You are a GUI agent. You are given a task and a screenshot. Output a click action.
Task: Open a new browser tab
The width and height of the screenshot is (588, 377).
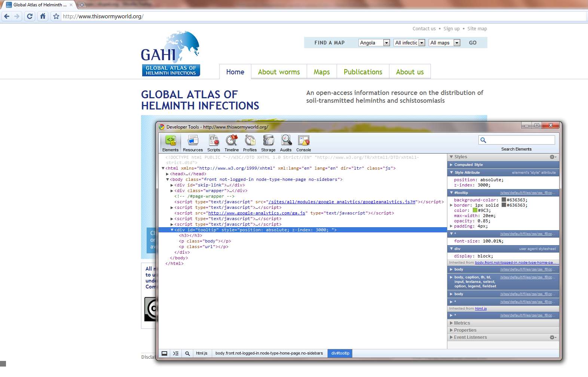pos(82,5)
